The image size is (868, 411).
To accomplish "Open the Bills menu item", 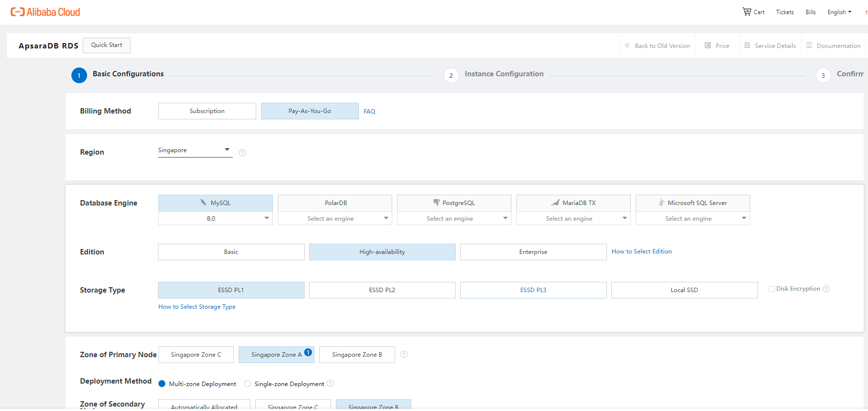I will [810, 12].
